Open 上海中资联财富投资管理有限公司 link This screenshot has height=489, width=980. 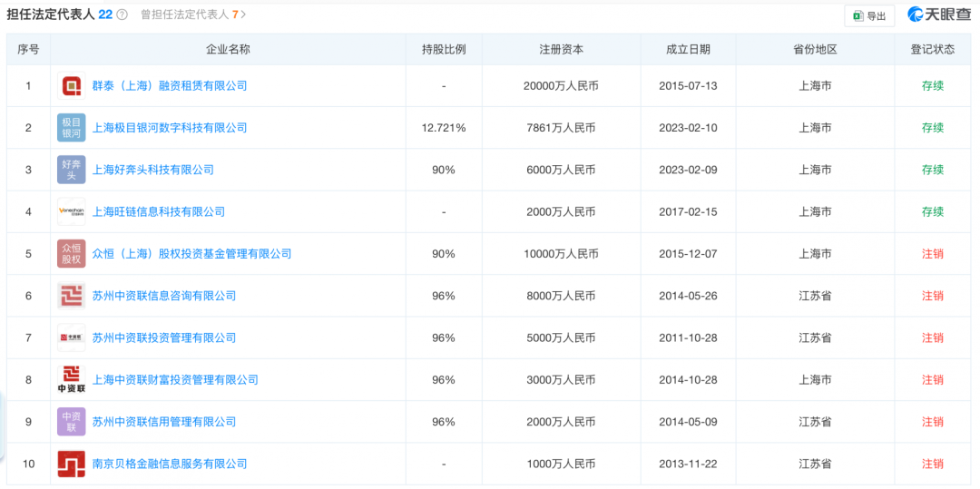coord(175,380)
